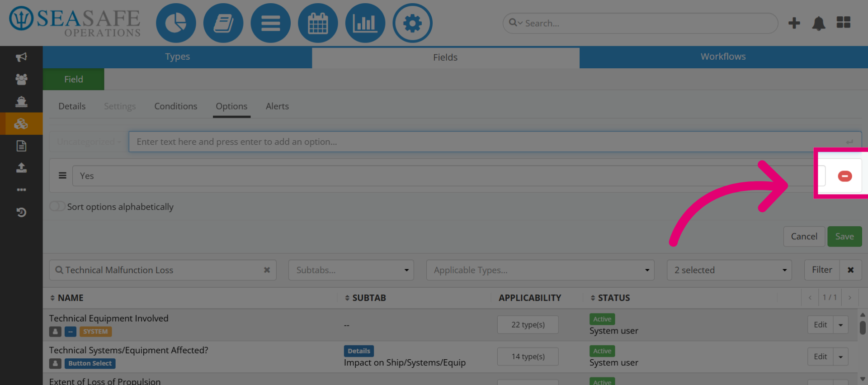Select the Options sub-tab
Screen dimensions: 868x385
coord(231,106)
